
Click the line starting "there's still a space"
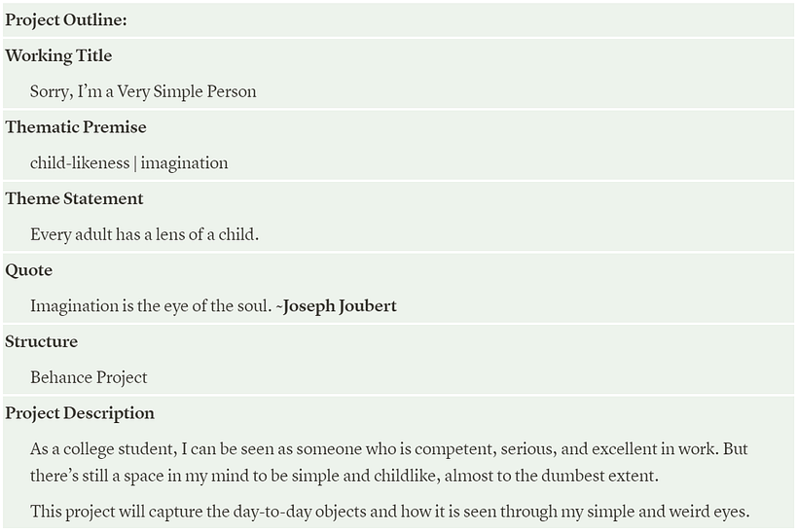click(345, 477)
